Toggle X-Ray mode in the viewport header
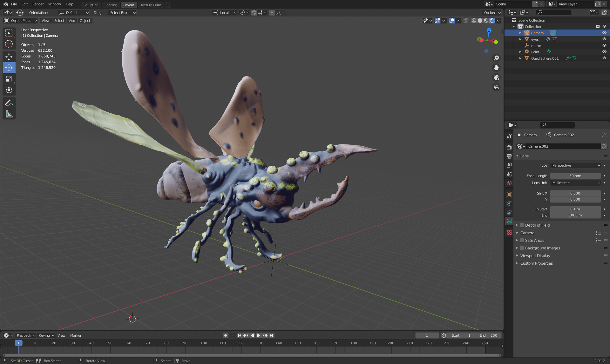Screen dimensions: 610x364 tap(466, 21)
